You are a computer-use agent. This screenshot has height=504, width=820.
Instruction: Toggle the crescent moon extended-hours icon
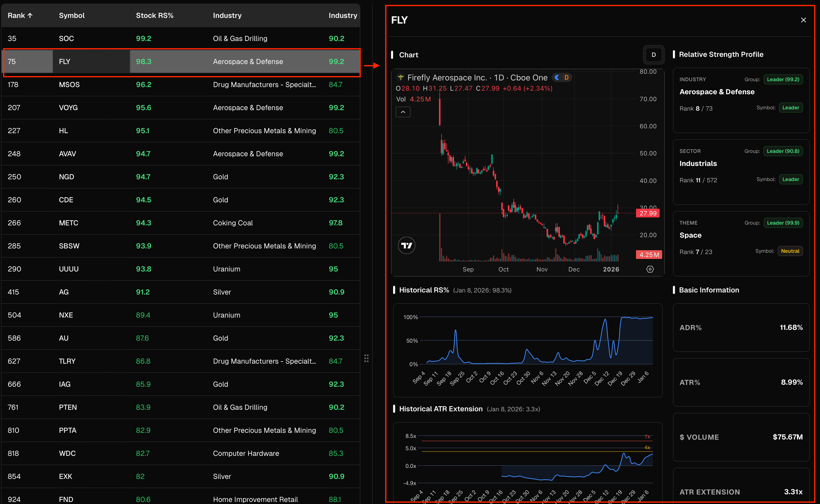click(x=557, y=77)
